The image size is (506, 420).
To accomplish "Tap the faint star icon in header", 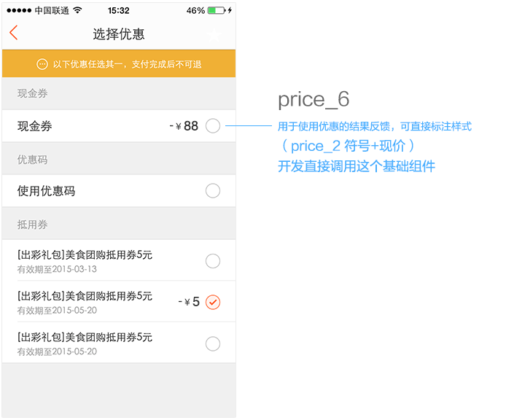I will click(x=214, y=35).
